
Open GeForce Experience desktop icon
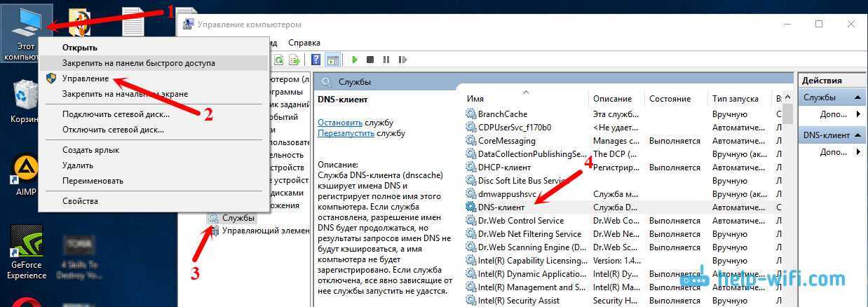(x=26, y=252)
